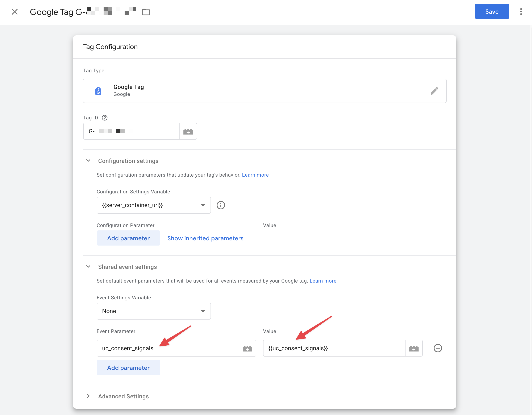This screenshot has width=532, height=415.
Task: Open Learn more link in Configuration settings
Action: (255, 175)
